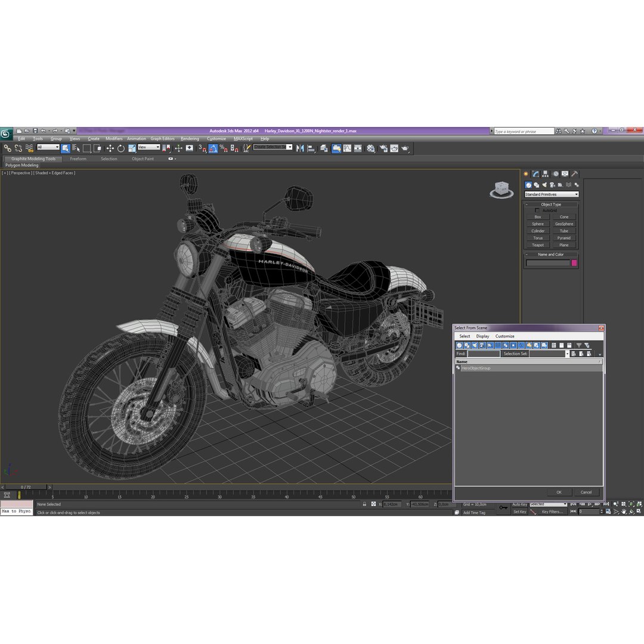Activate the Select Object tool
The width and height of the screenshot is (644, 644).
[x=66, y=148]
